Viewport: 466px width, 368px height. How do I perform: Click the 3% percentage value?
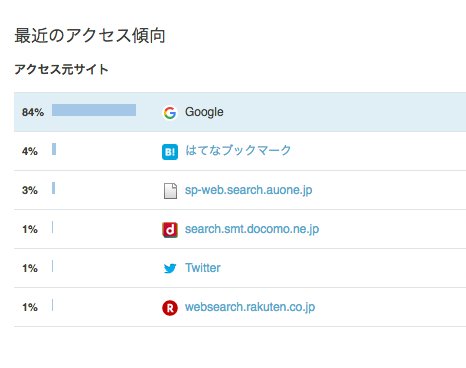(30, 190)
